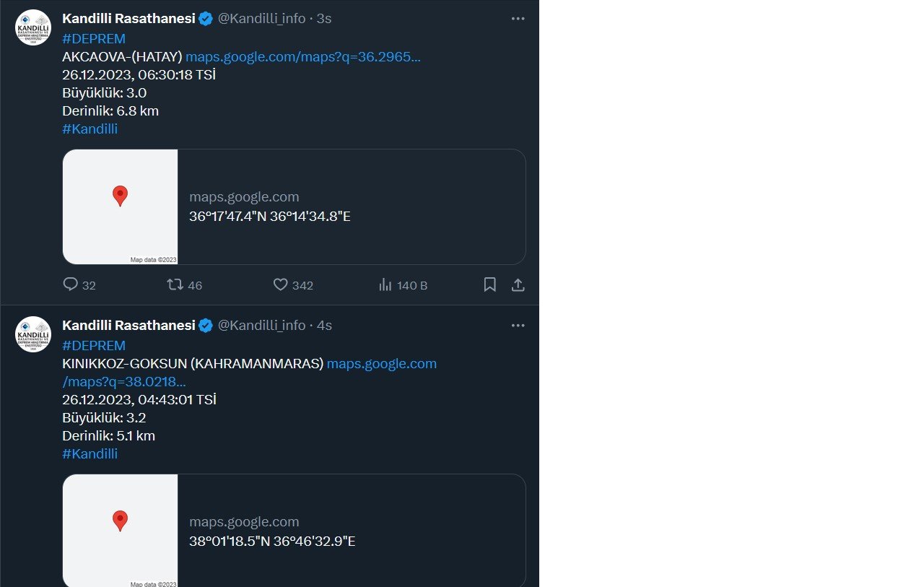Open #DEPREM hashtag in first tweet

coord(94,39)
